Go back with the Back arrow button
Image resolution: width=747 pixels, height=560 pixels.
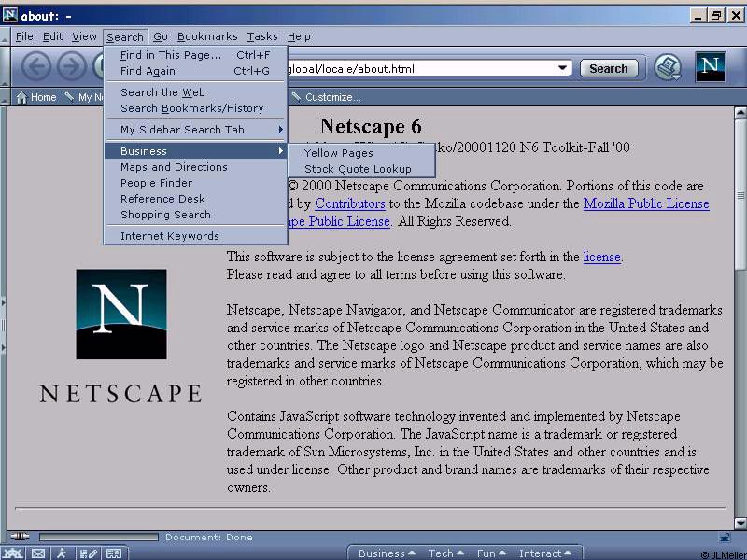coord(35,66)
